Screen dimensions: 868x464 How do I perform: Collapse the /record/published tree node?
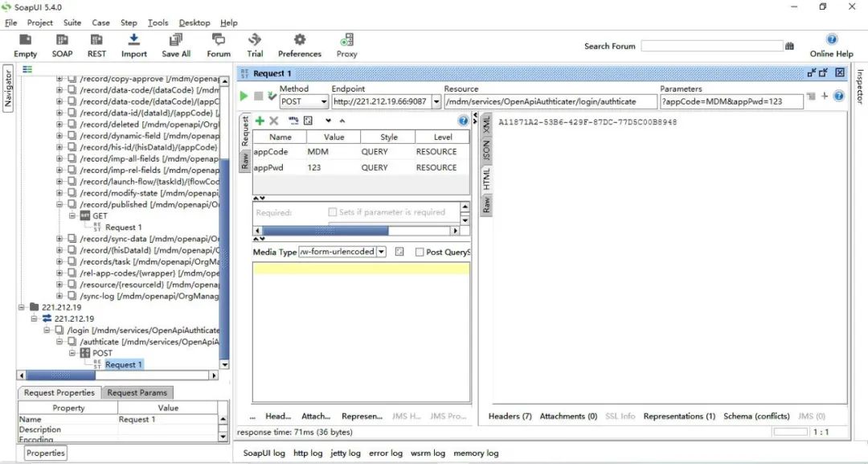click(x=59, y=204)
